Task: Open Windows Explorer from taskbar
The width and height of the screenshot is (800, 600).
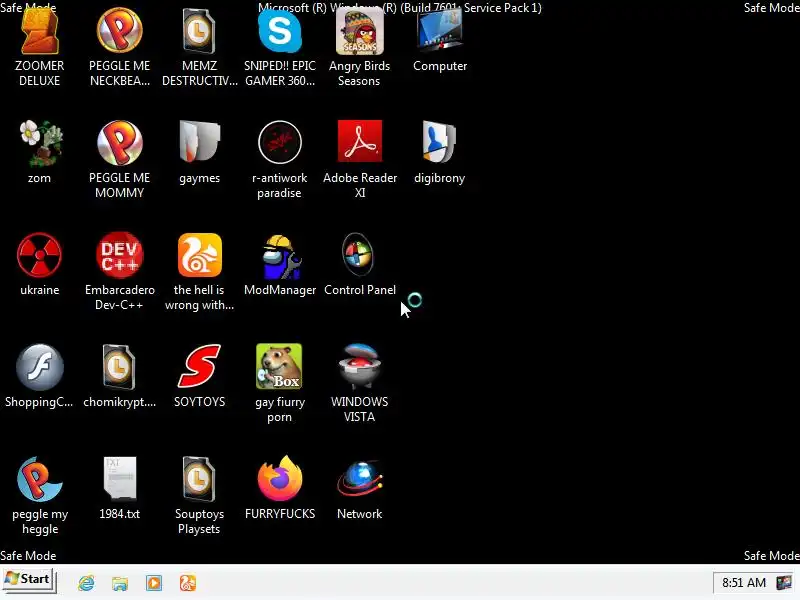Action: pos(120,583)
